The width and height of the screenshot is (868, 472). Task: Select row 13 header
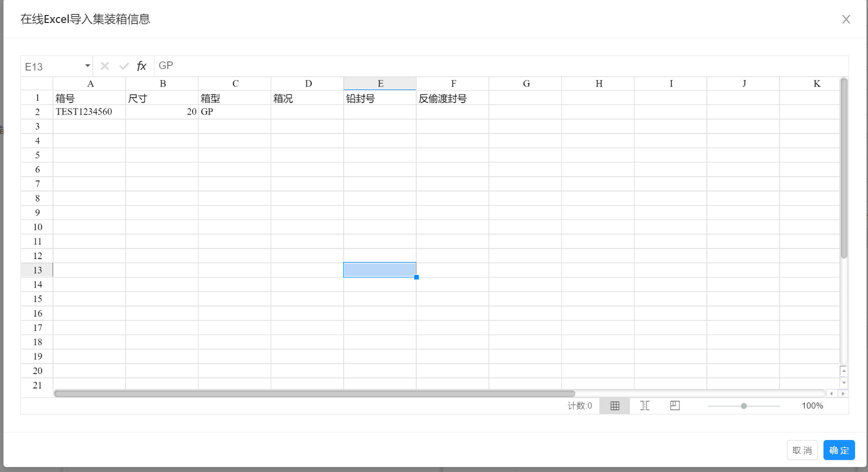37,270
